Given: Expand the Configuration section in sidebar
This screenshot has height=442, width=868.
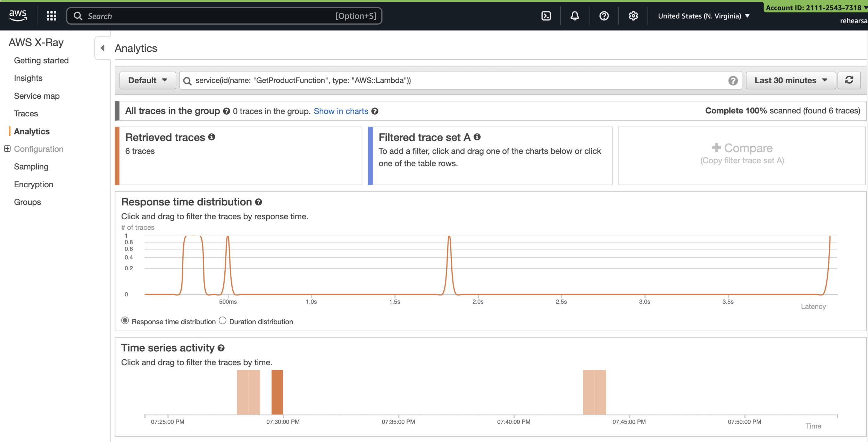Looking at the screenshot, I should point(7,149).
